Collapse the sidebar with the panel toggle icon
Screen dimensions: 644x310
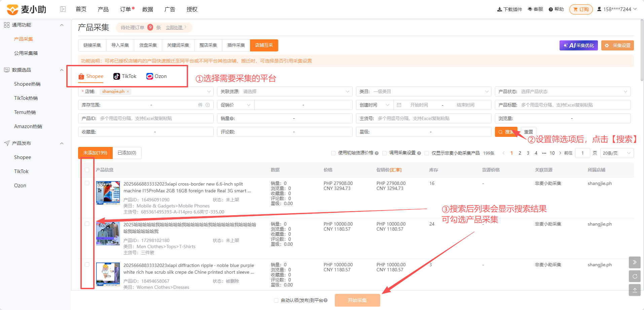(63, 9)
